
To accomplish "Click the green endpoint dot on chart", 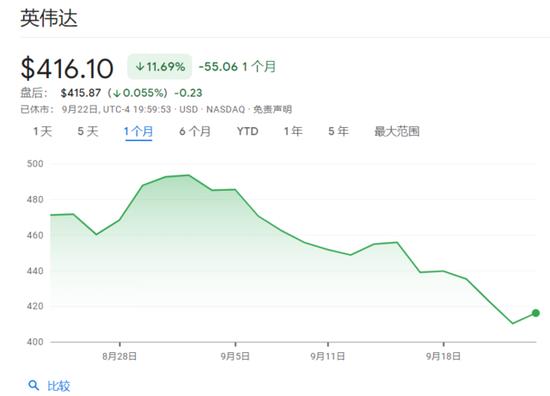I will click(535, 313).
